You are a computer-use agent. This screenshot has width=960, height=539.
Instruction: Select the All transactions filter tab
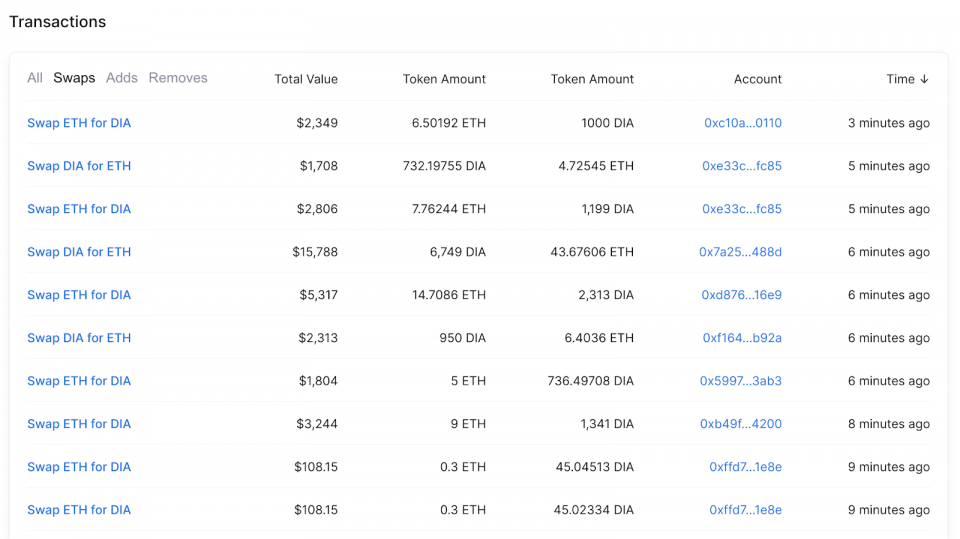[35, 78]
